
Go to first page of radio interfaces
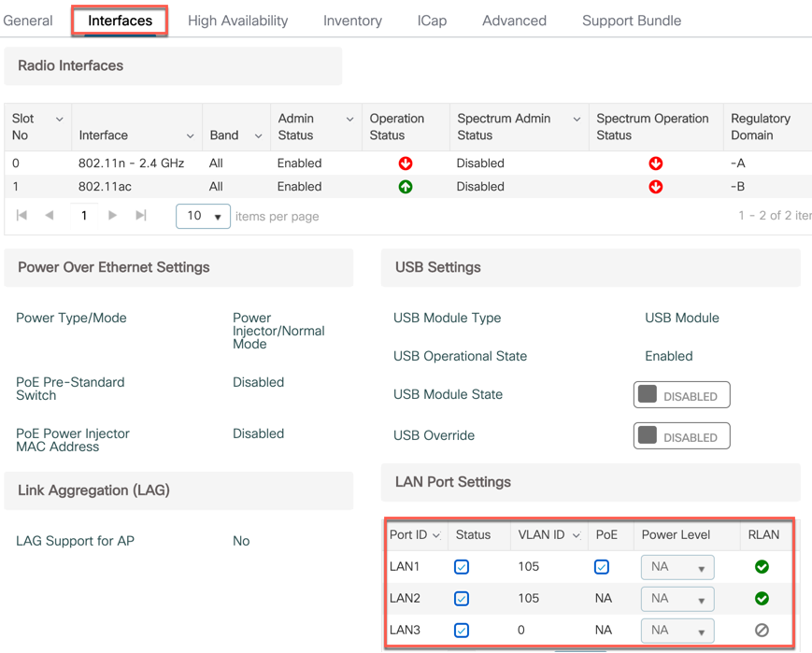point(21,215)
